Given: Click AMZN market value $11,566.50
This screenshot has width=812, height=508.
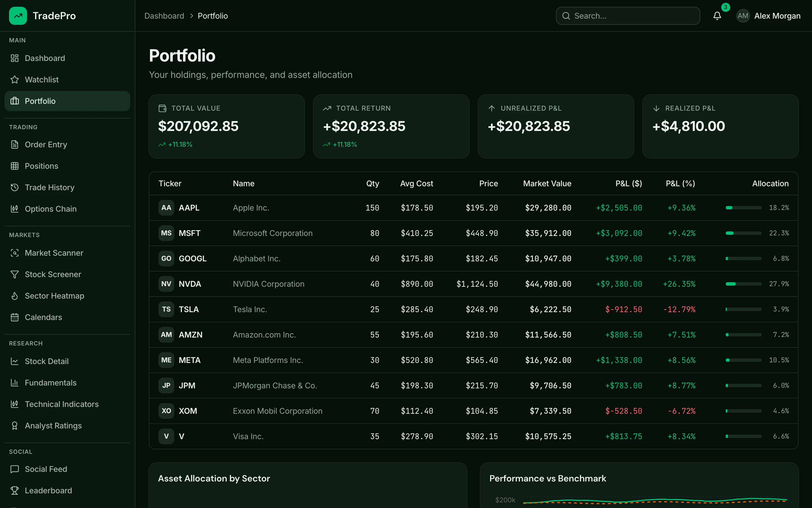Looking at the screenshot, I should click(548, 335).
